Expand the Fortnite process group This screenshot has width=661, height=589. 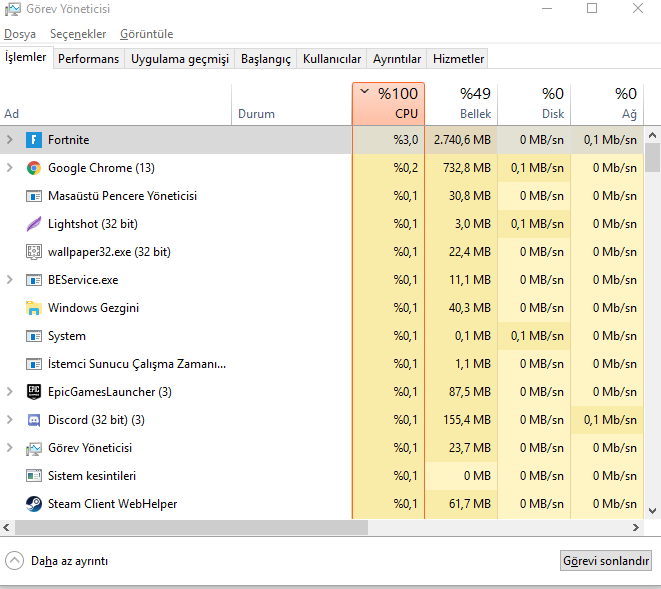[x=10, y=140]
